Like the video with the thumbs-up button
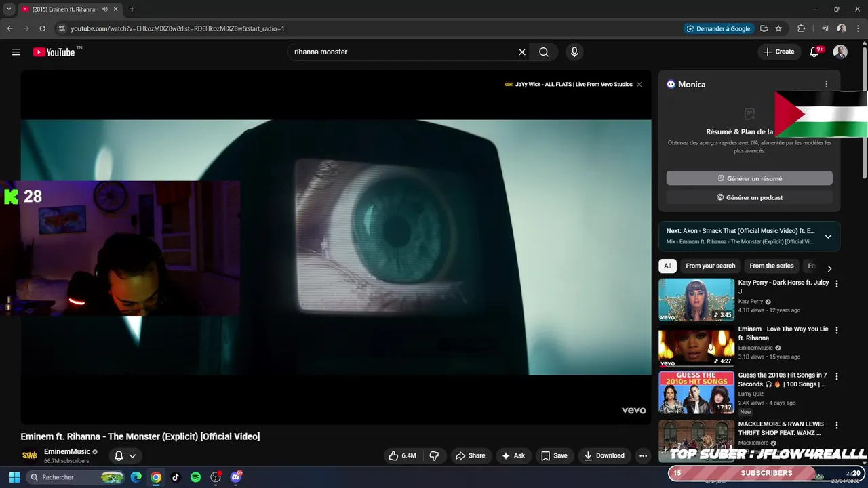 (402, 455)
